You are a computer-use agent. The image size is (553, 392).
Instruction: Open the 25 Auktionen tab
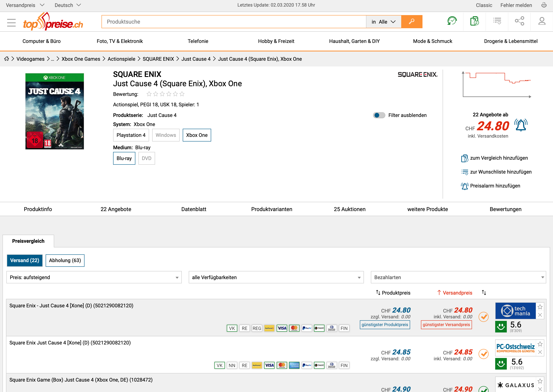point(349,209)
